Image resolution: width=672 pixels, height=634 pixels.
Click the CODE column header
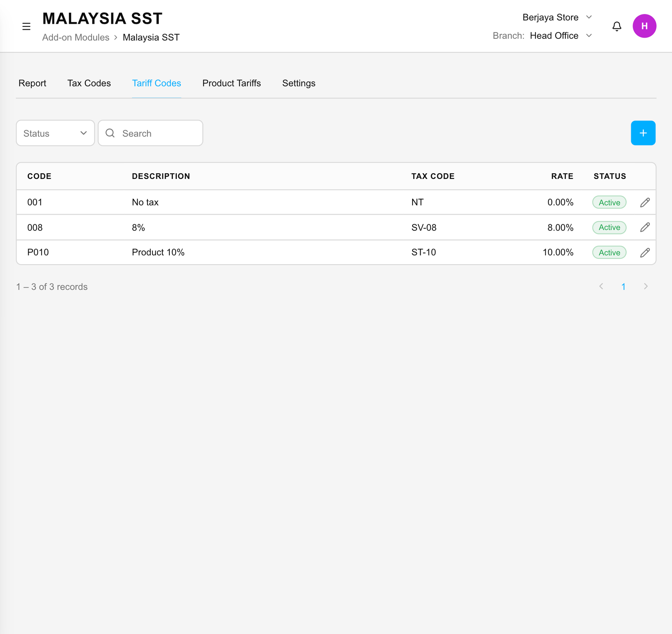pos(39,176)
